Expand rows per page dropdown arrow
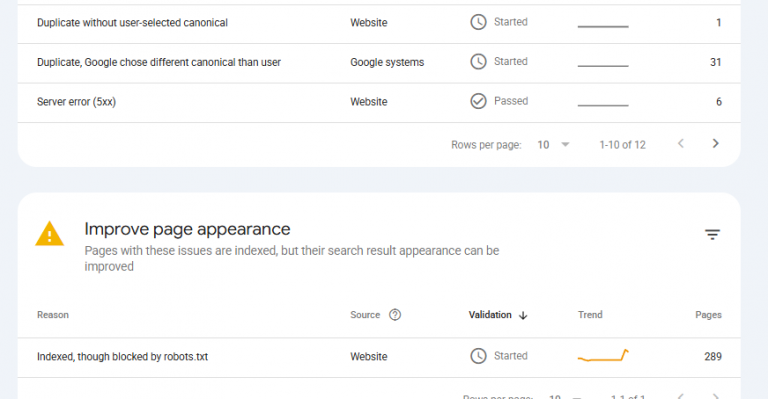The height and width of the screenshot is (399, 768). click(x=565, y=144)
